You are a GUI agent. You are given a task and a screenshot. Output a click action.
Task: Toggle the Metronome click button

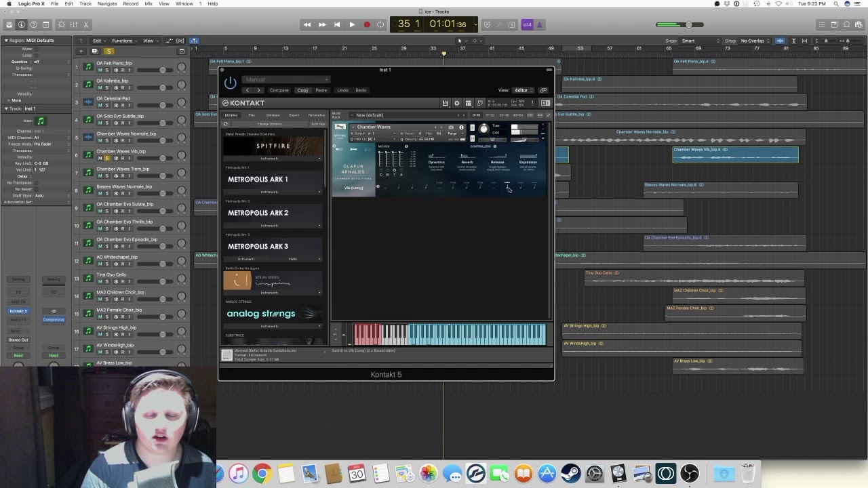click(540, 24)
